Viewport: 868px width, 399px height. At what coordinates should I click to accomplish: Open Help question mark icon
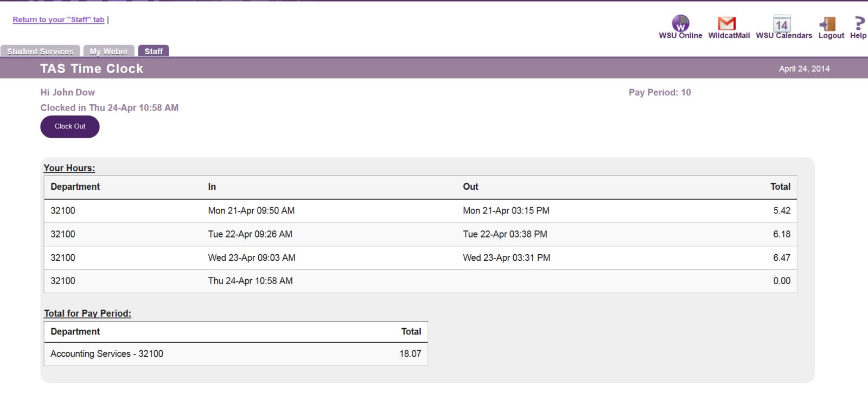(x=858, y=23)
